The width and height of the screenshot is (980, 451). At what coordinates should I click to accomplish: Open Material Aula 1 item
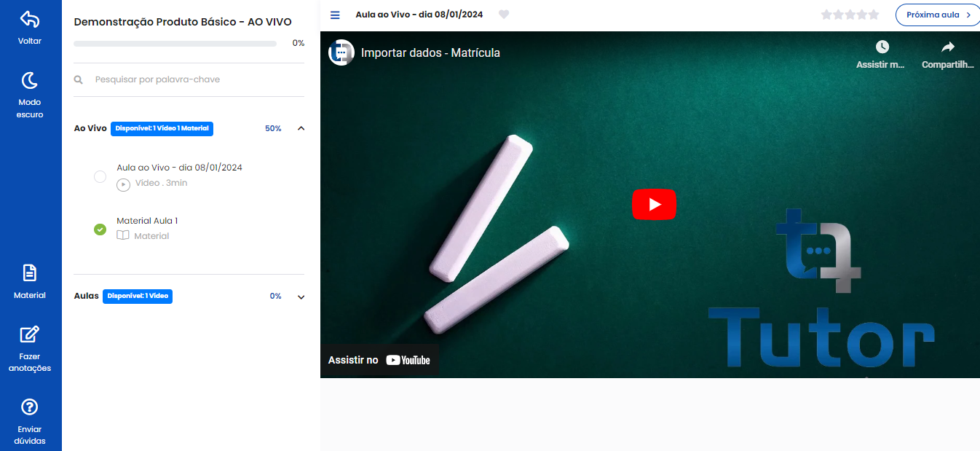click(147, 221)
